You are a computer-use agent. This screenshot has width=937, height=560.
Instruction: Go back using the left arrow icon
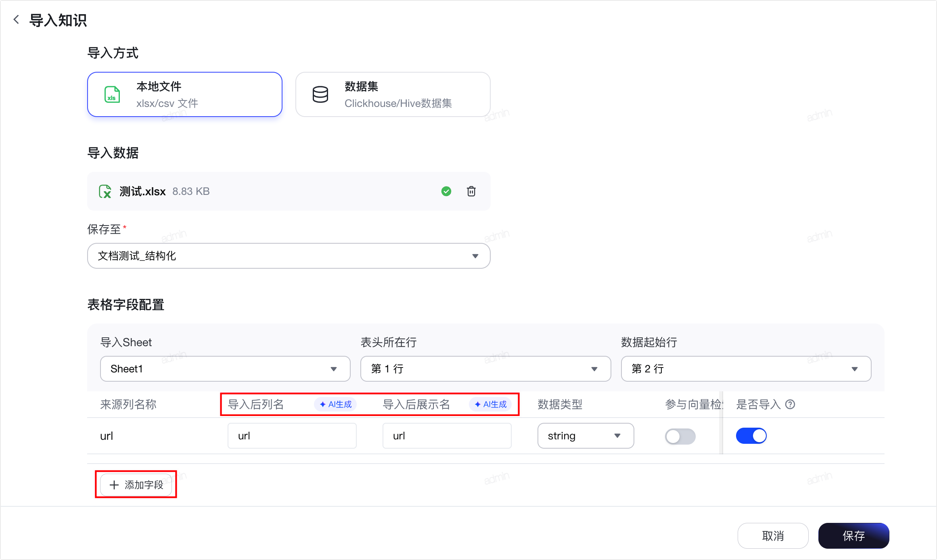(x=16, y=19)
